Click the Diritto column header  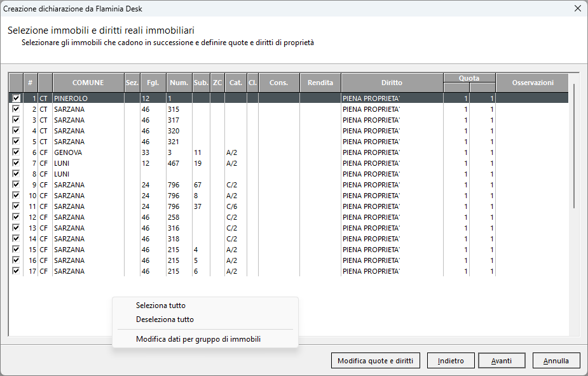[x=392, y=83]
